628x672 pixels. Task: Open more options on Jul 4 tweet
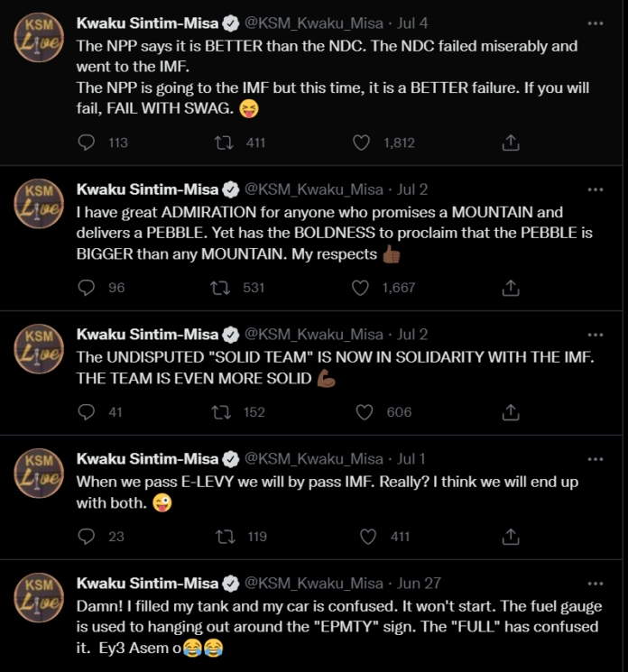[x=595, y=23]
